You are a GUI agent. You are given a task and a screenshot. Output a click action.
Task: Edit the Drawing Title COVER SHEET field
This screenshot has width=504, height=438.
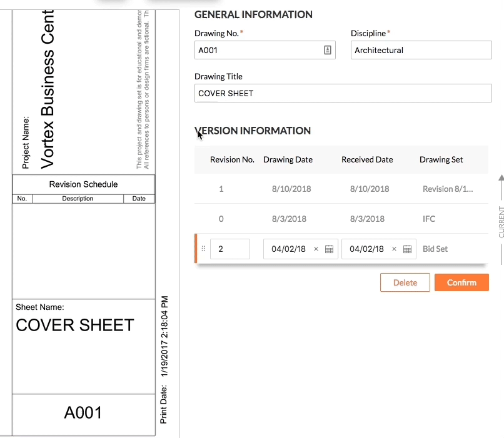point(343,94)
